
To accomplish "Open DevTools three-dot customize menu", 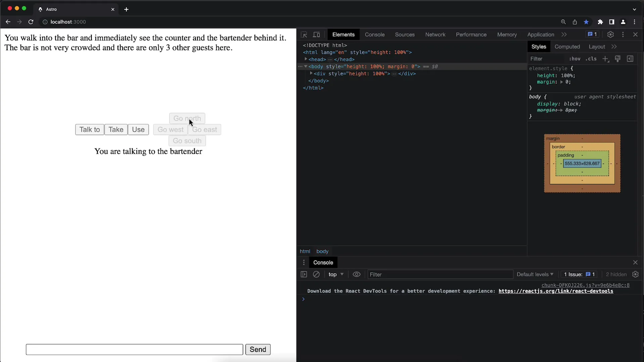I will 623,35.
